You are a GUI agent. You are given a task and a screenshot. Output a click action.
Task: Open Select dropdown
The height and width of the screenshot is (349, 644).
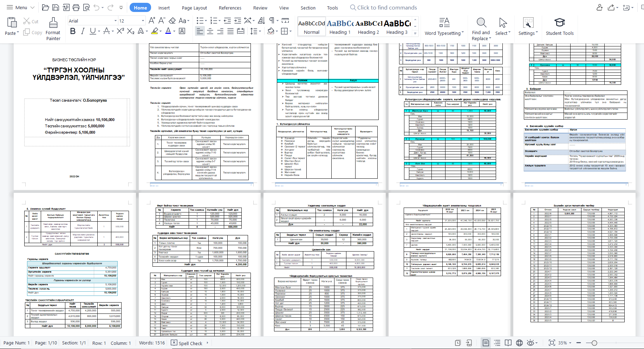click(x=503, y=27)
